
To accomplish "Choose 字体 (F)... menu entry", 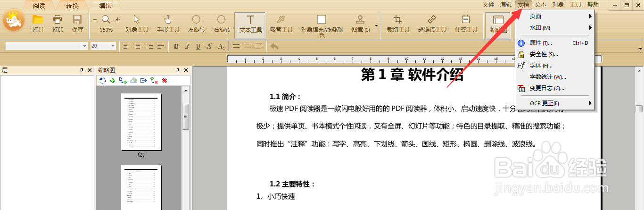I will [555, 66].
